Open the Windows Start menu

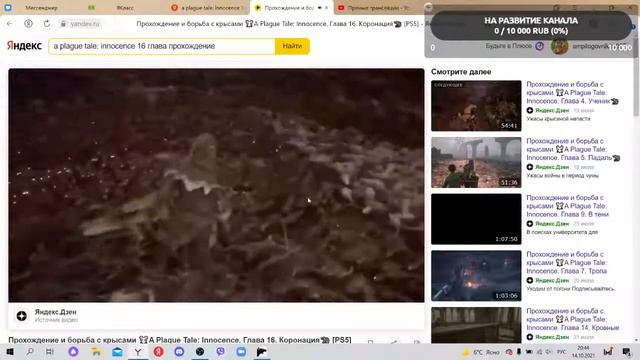tap(10, 351)
